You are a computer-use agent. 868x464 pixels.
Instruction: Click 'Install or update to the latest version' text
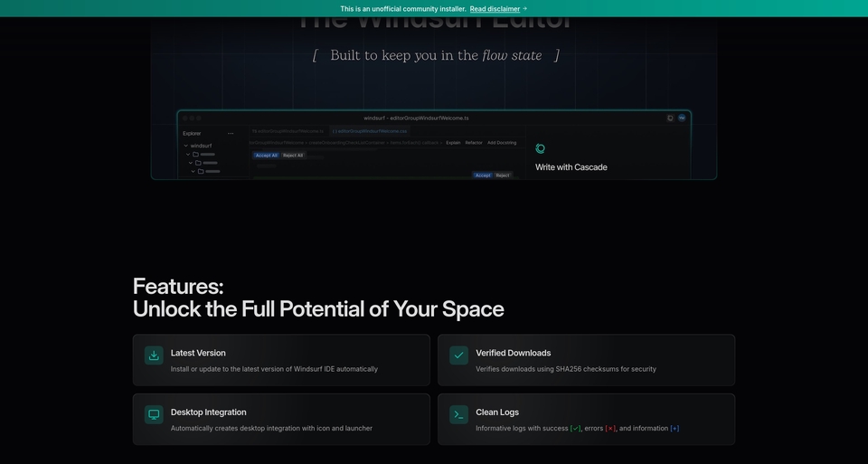[274, 369]
